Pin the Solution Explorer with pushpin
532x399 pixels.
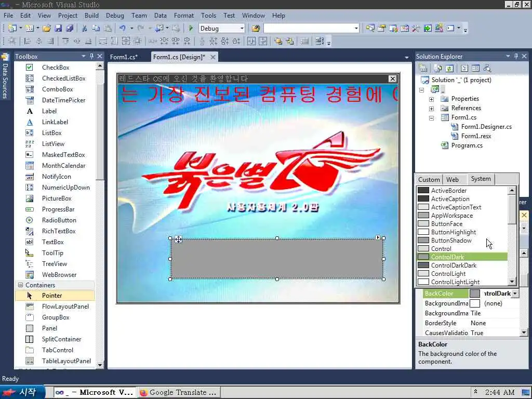tap(516, 56)
